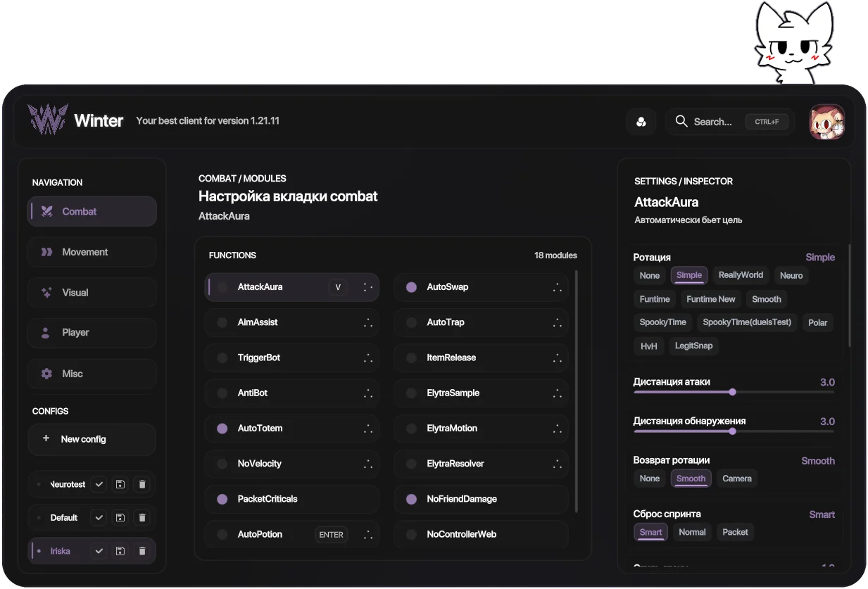Screen dimensions: 868x589
Task: Switch to the Movement navigation tab
Action: click(92, 252)
